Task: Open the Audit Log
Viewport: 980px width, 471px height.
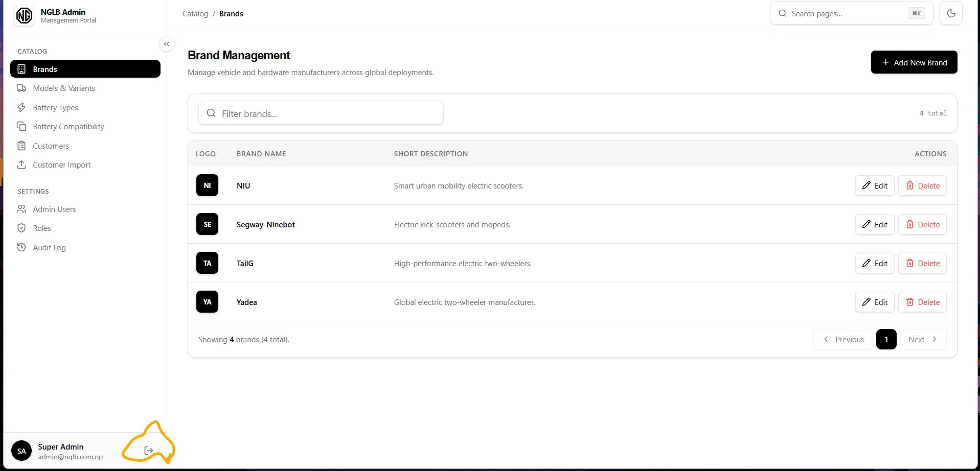Action: click(85, 247)
